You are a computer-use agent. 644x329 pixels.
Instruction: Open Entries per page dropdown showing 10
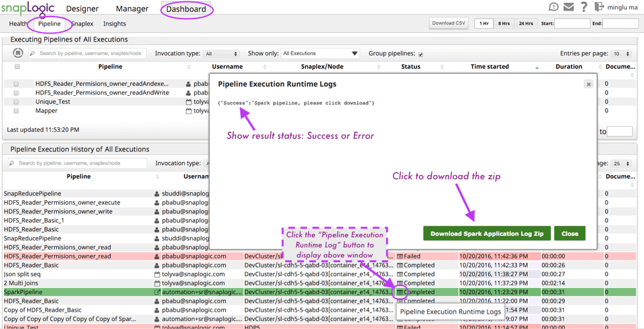621,54
